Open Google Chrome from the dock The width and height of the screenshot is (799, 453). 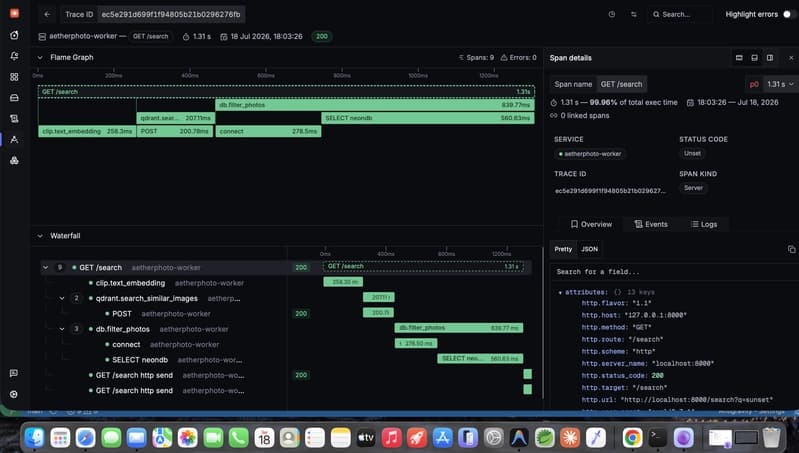point(632,438)
